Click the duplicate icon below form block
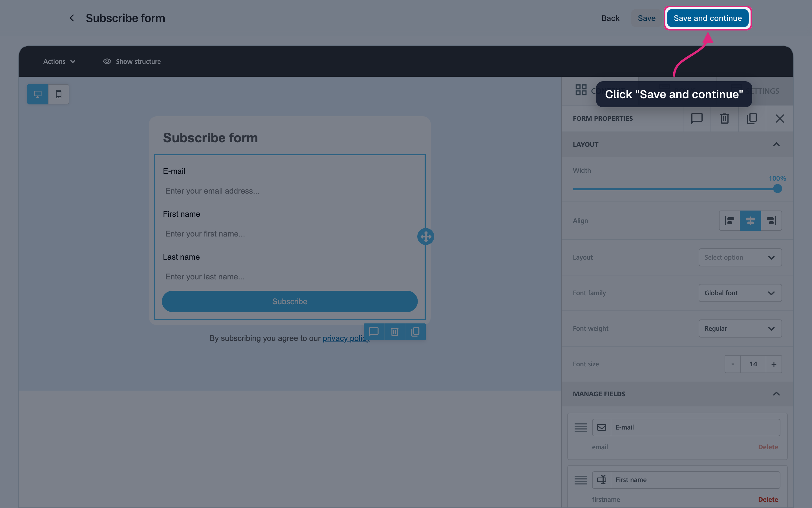Screen dimensions: 812x508 415,332
